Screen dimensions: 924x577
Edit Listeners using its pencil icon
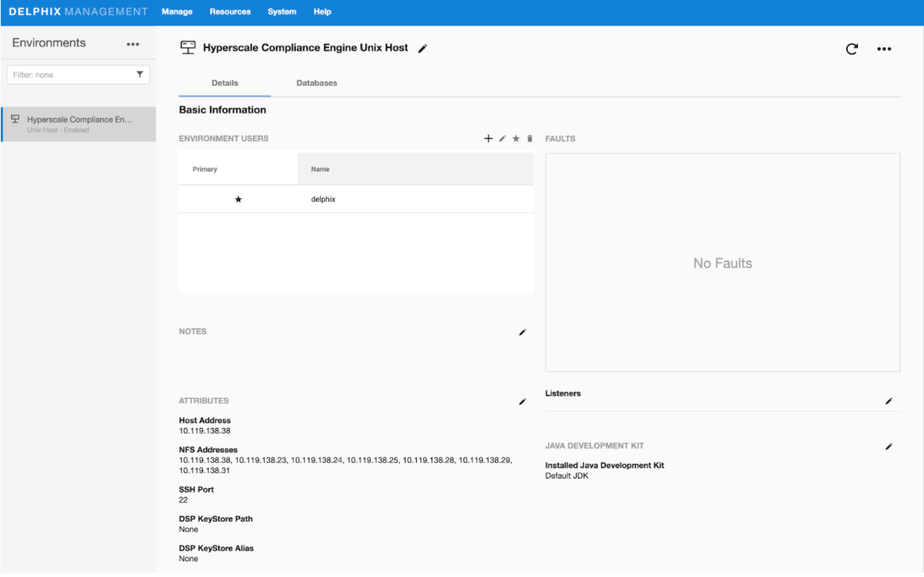tap(888, 401)
